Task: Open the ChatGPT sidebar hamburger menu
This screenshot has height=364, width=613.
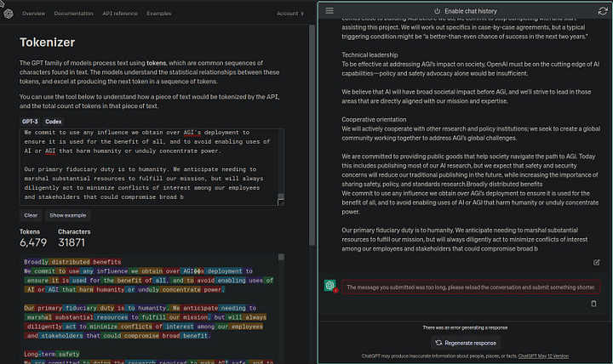Action: (x=329, y=11)
